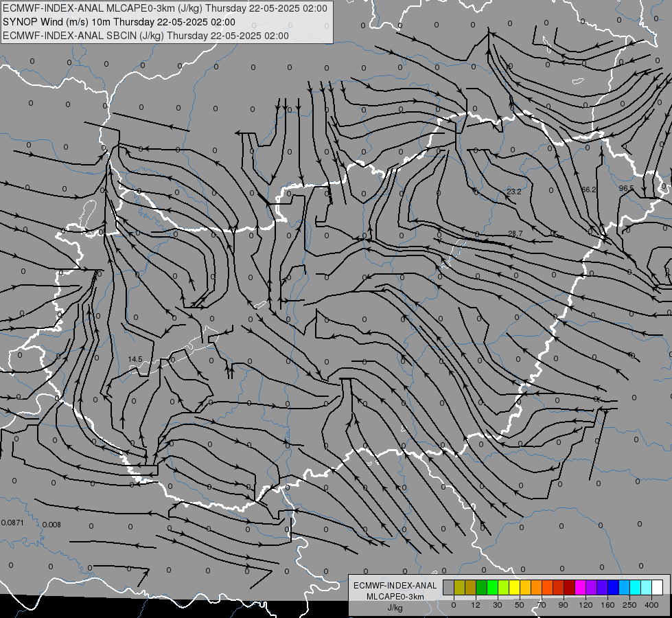
Task: Click the ECMWF SBCIN title line
Action: [146, 36]
